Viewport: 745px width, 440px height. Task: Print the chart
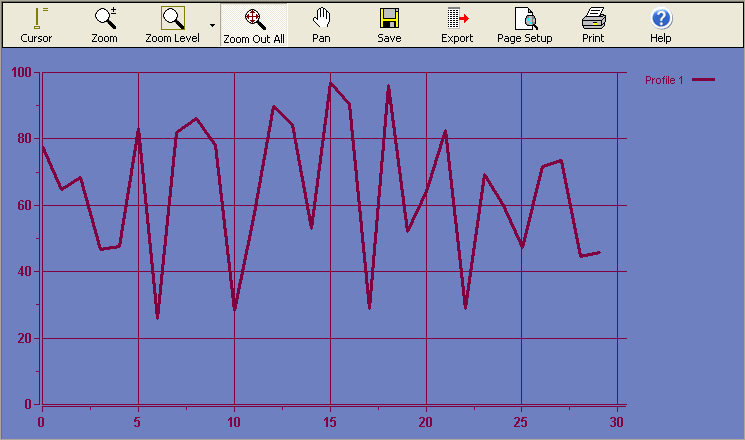click(x=593, y=24)
